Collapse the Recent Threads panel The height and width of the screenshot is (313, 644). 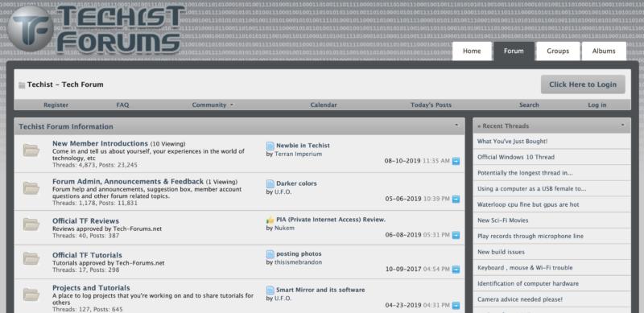tap(622, 125)
